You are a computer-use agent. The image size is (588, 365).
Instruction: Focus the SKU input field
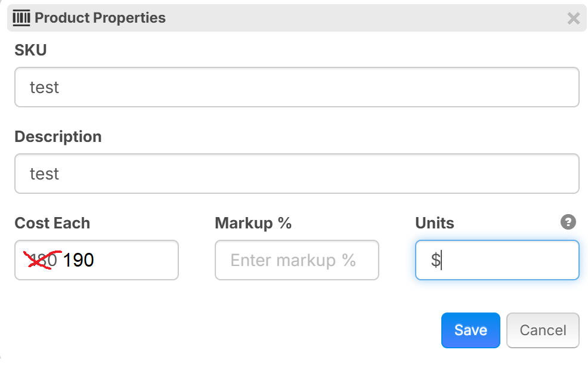[x=296, y=87]
